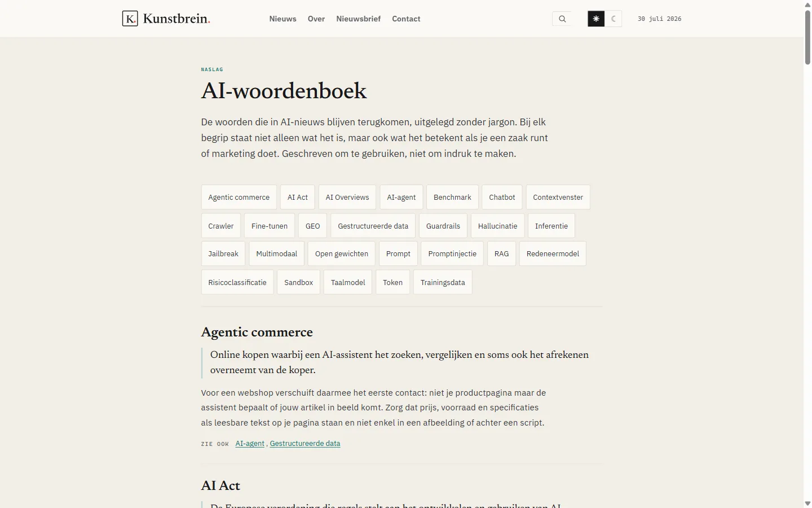The image size is (812, 508).
Task: Follow the Gestructureerde data see-also link
Action: pos(305,444)
